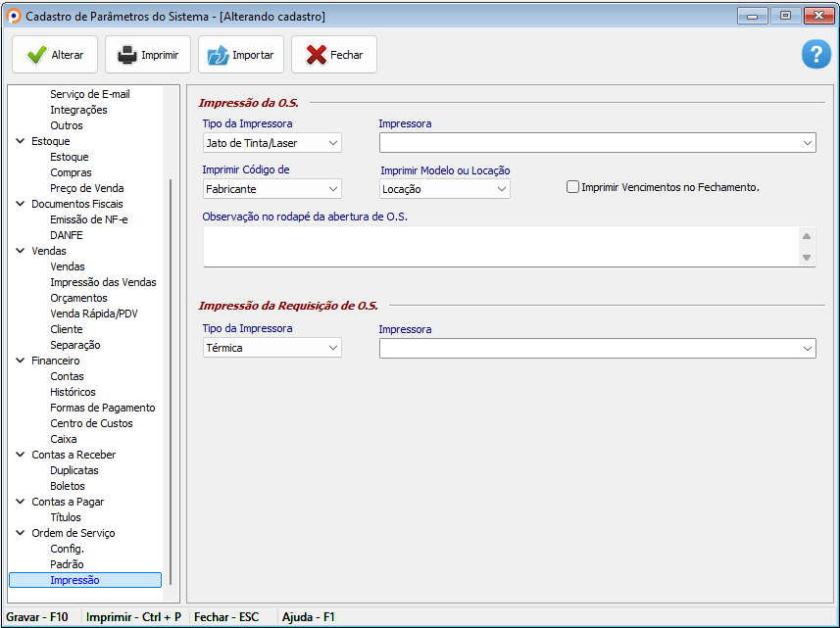
Task: Open Venda Rápida/PDV settings in tree
Action: click(93, 314)
